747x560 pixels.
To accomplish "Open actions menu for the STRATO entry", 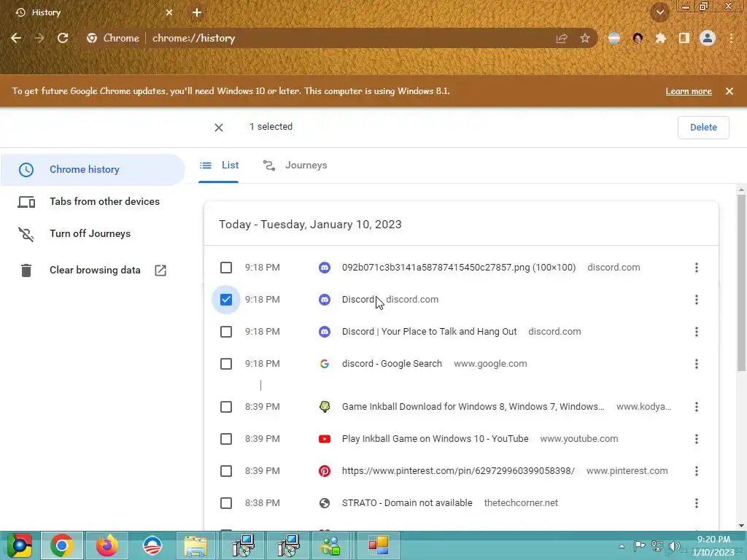I will pyautogui.click(x=697, y=503).
